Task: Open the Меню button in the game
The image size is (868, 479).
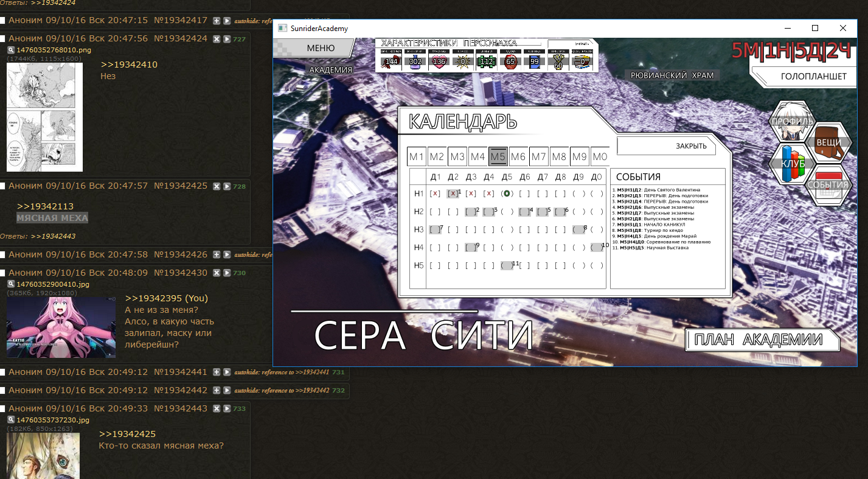Action: coord(314,48)
